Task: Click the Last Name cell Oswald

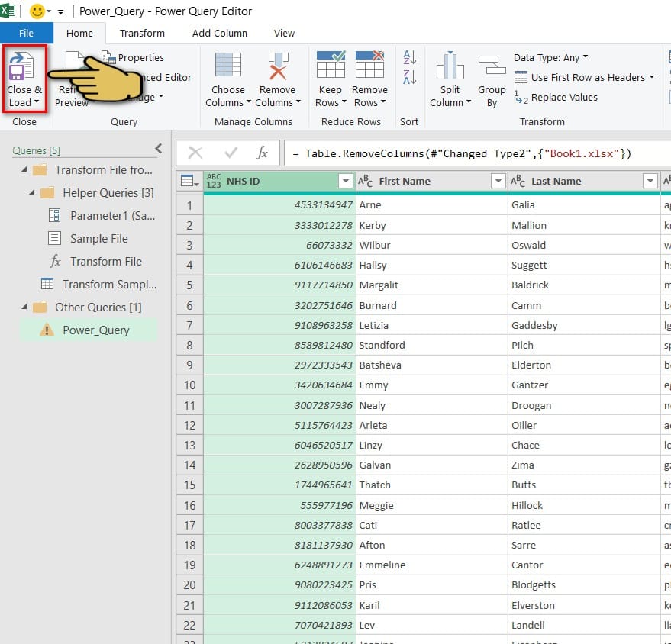Action: 584,245
